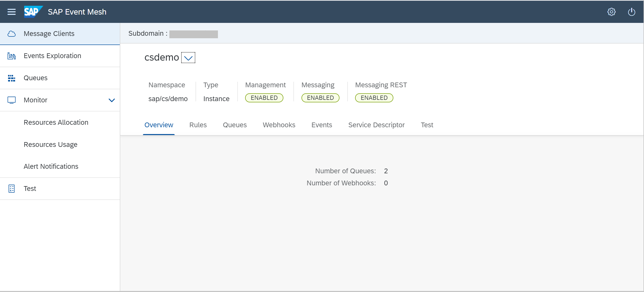Open the hamburger navigation menu

[x=12, y=12]
